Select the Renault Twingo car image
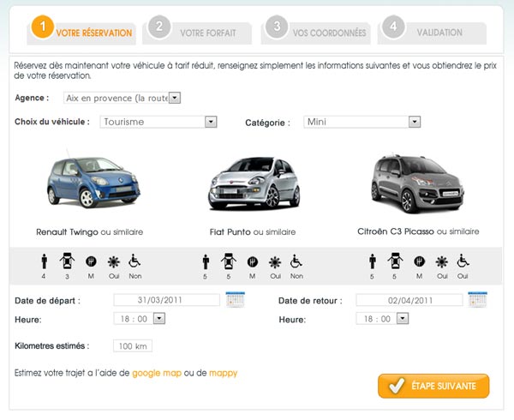Screen dimensions: 514x420 point(93,180)
